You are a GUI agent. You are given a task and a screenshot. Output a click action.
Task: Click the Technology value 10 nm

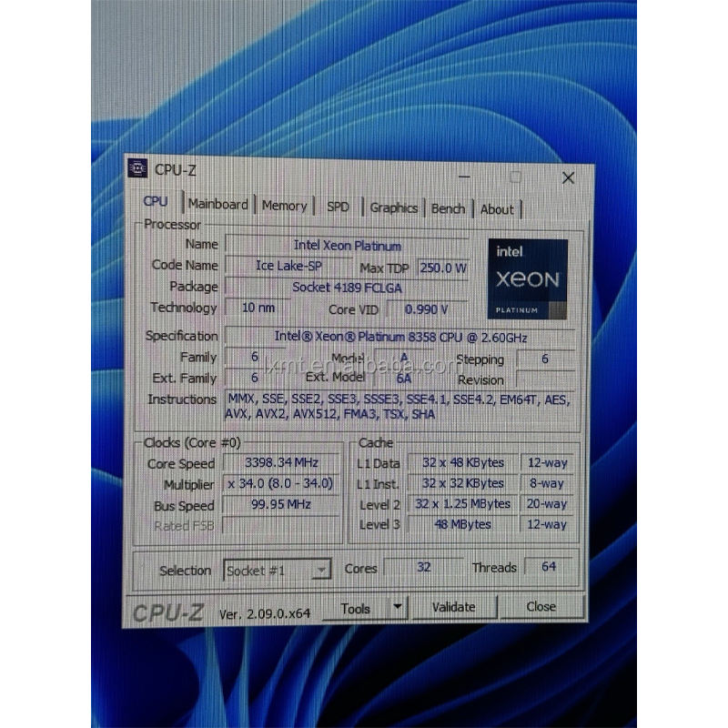tap(258, 308)
